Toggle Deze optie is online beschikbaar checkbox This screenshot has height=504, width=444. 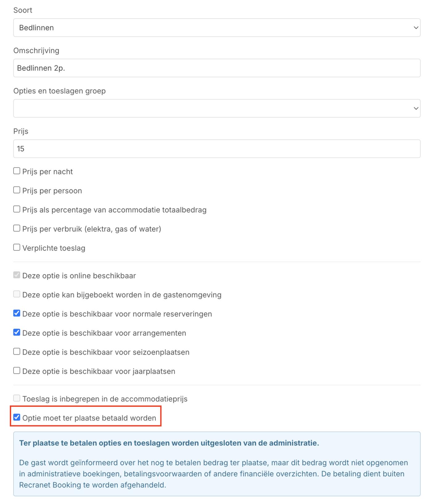tap(17, 275)
